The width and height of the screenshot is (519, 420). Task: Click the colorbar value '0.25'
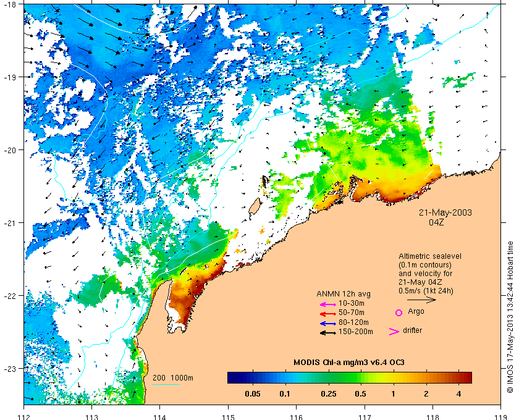pos(328,394)
